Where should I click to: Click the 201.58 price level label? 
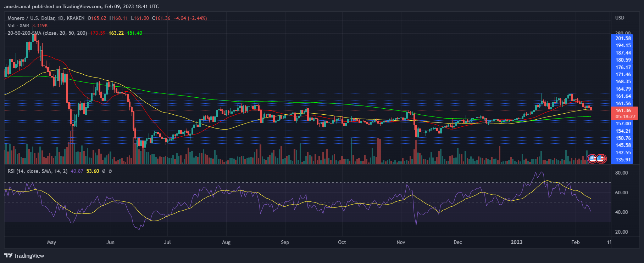pos(623,38)
